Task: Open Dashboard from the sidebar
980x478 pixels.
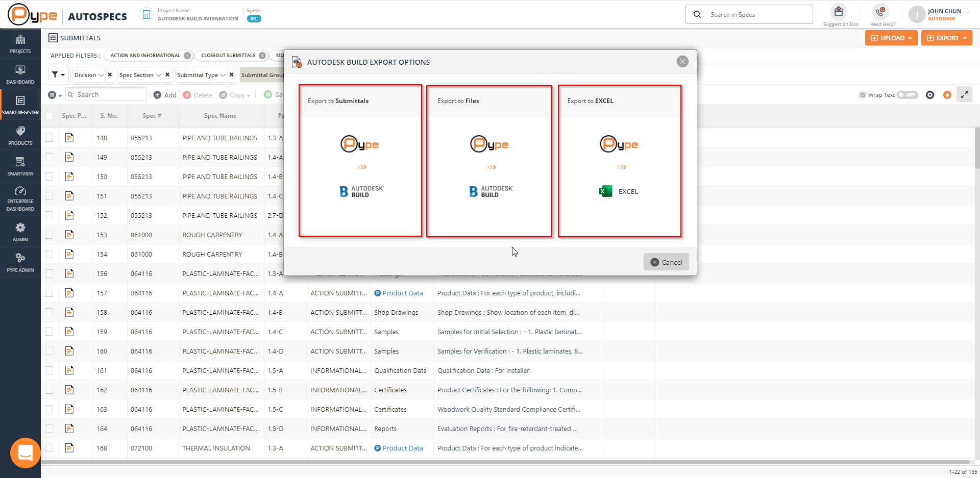Action: point(20,74)
